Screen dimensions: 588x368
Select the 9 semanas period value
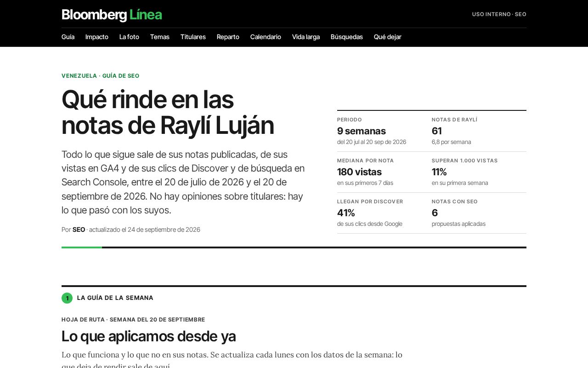[362, 131]
